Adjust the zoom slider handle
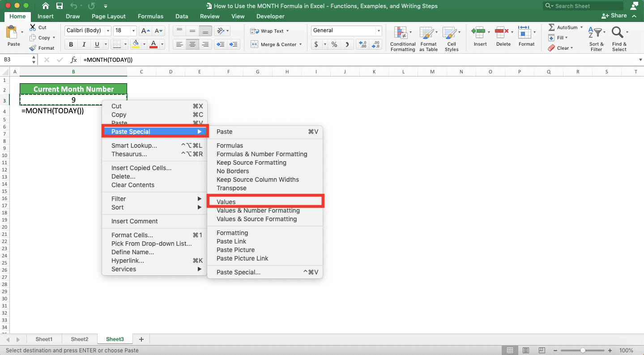 pyautogui.click(x=583, y=351)
